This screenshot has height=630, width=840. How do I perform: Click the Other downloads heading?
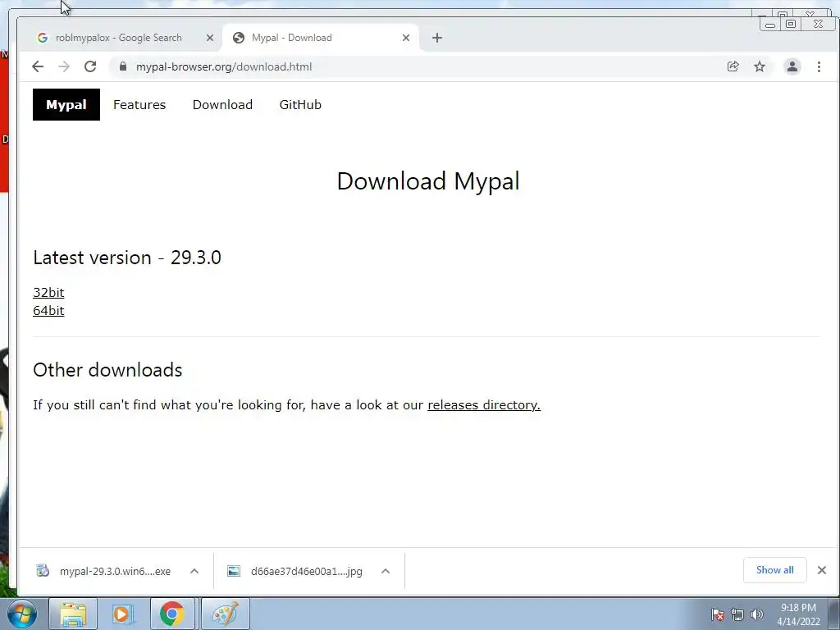click(107, 370)
